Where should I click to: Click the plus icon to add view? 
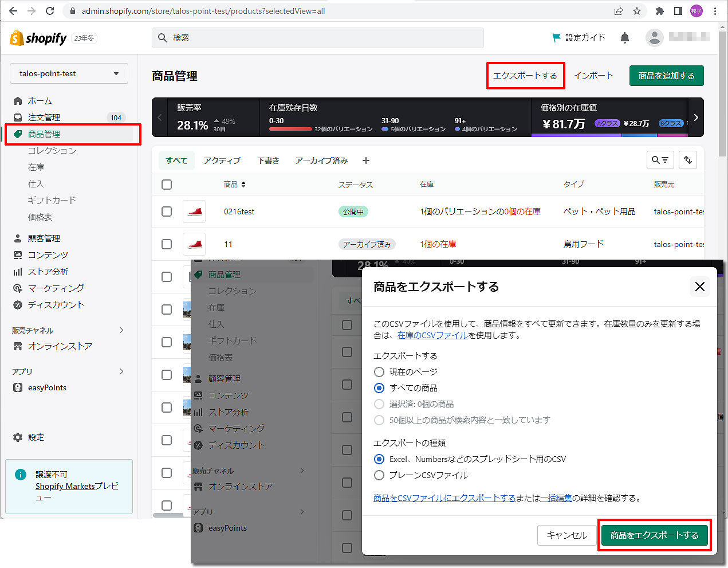coord(366,160)
